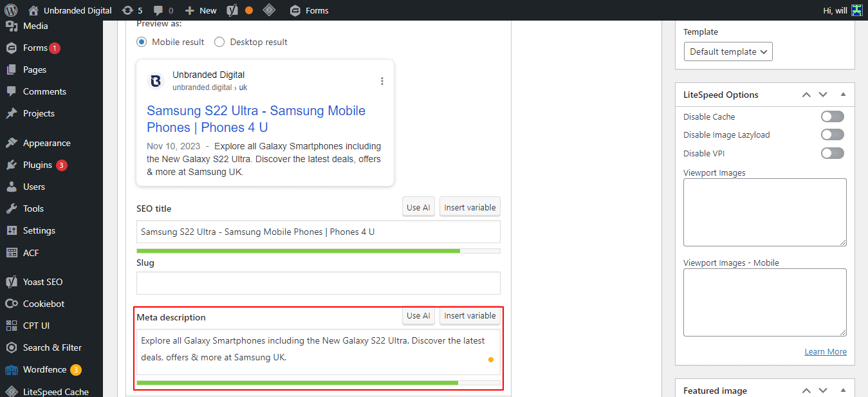Click the LiteSpeed Cache diamond icon in sidebar
This screenshot has width=868, height=397.
pos(12,391)
